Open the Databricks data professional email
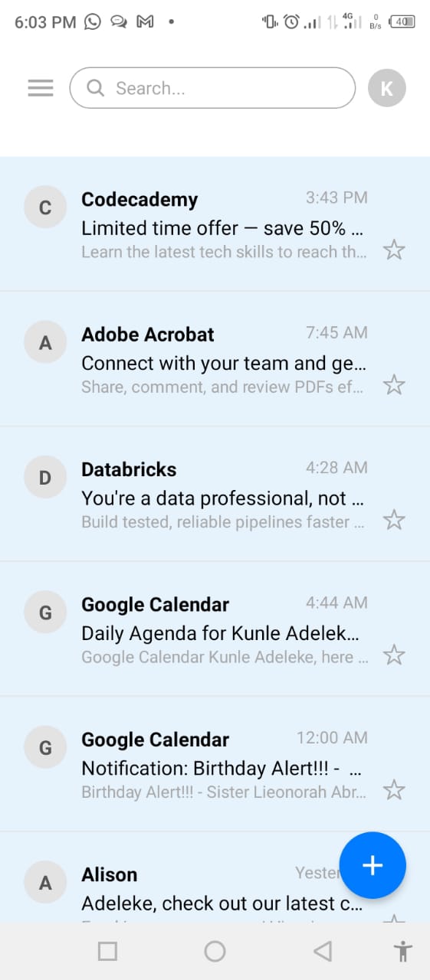430x980 pixels. 215,494
